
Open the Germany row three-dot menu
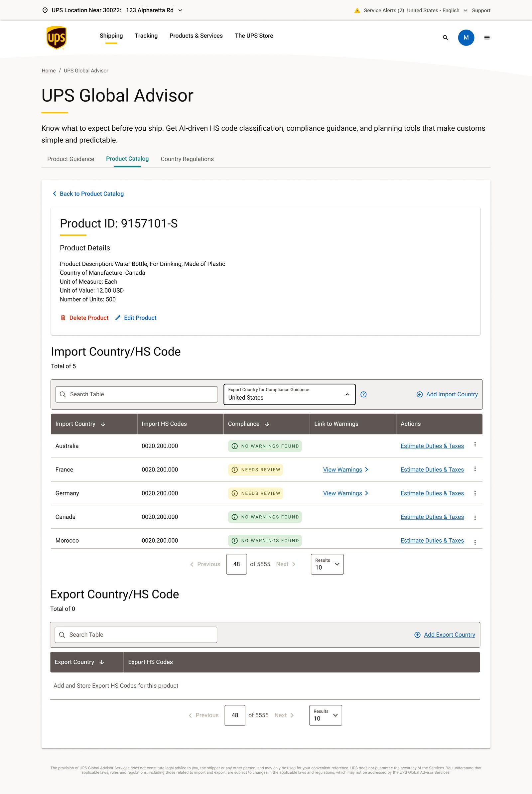(475, 493)
